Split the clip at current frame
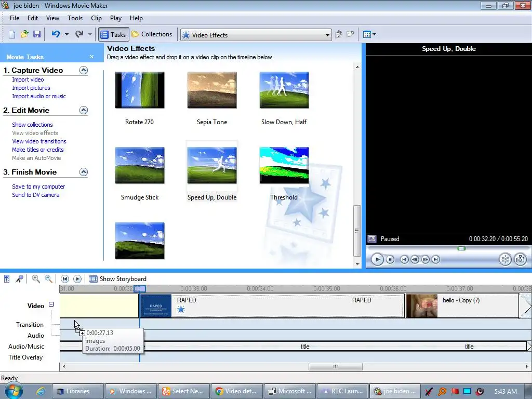 [505, 260]
